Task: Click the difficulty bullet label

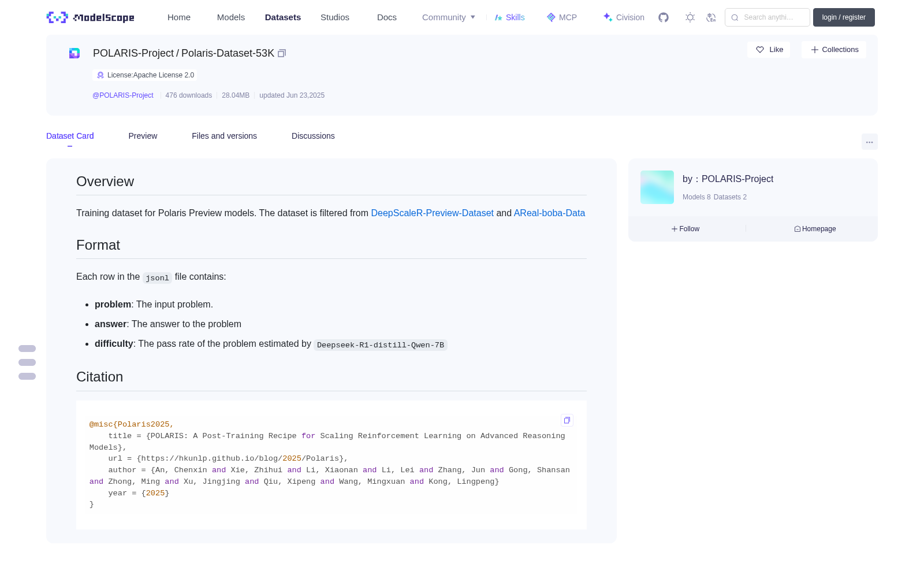Action: point(114,344)
